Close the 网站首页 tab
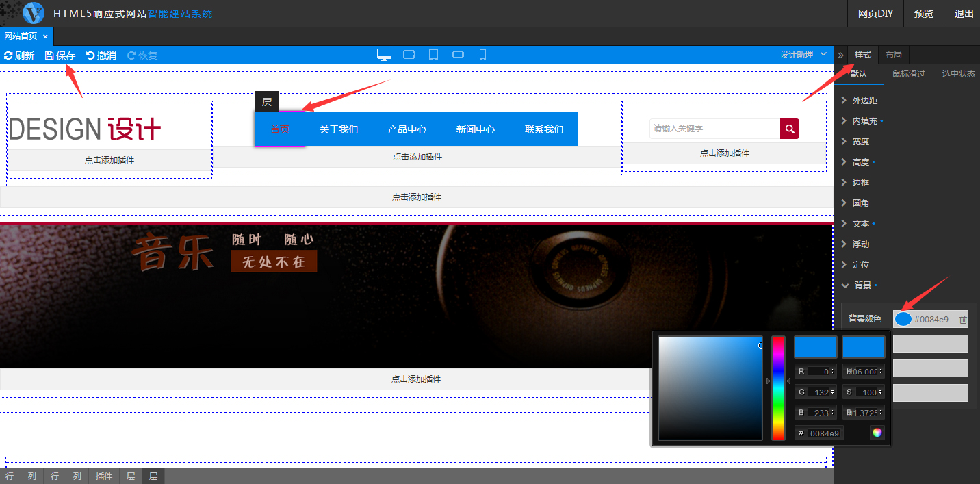980x484 pixels. (45, 36)
